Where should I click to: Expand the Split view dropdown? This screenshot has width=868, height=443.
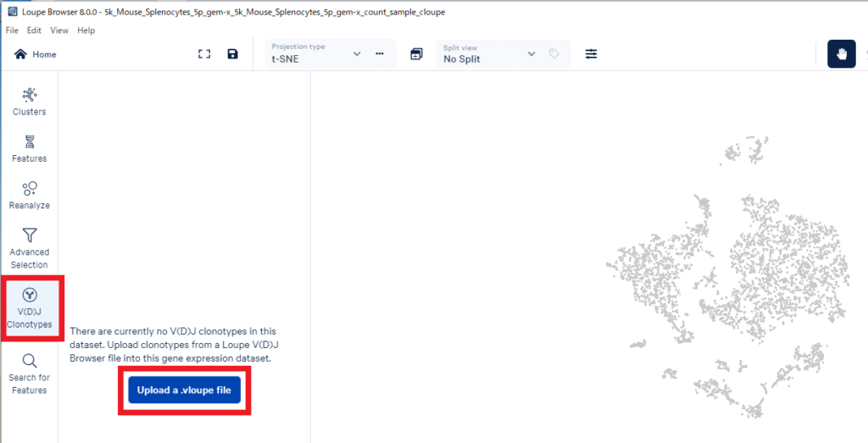click(531, 54)
